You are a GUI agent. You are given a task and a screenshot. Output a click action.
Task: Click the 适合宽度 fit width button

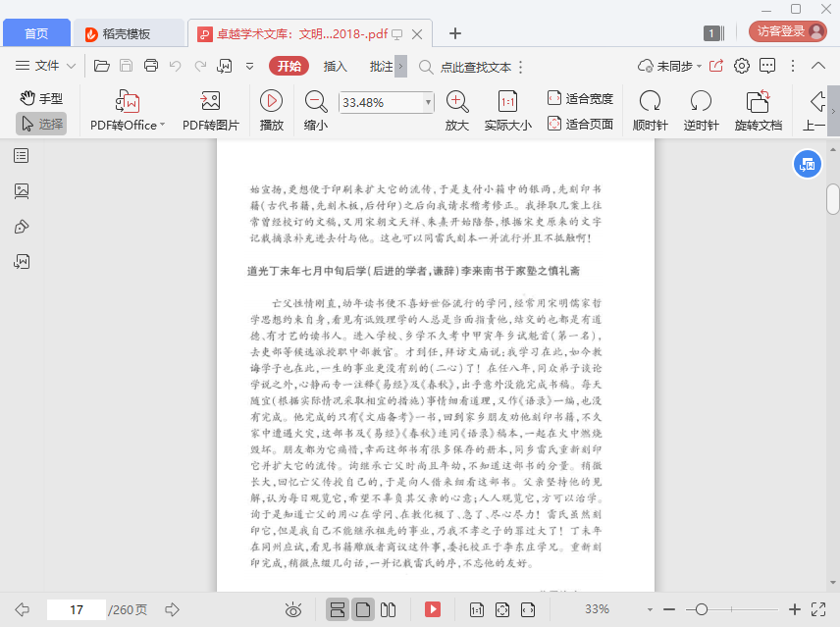580,98
